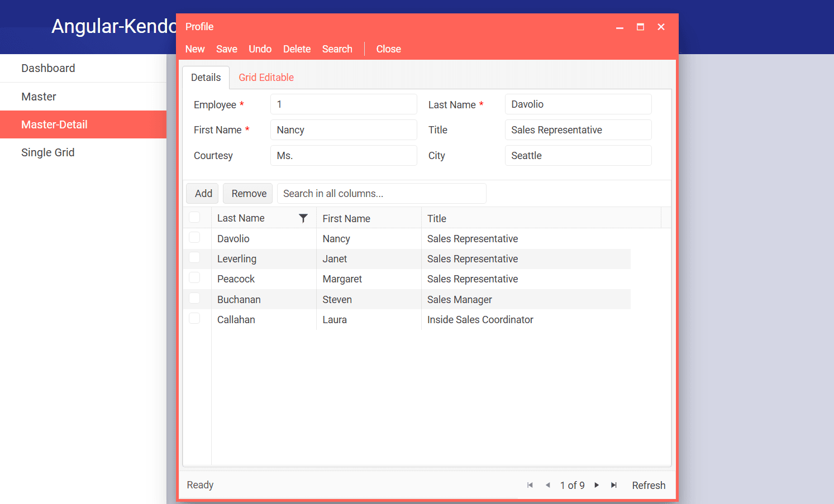Focus the Employee input field
Image resolution: width=834 pixels, height=504 pixels.
point(344,104)
